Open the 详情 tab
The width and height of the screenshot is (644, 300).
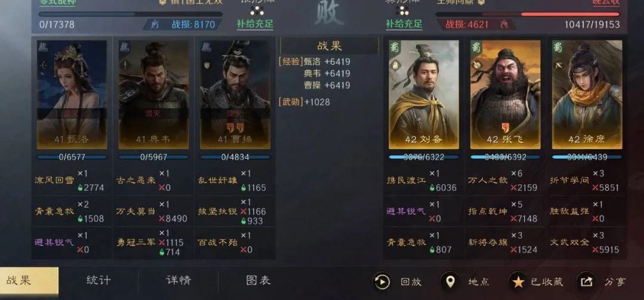pos(179,281)
